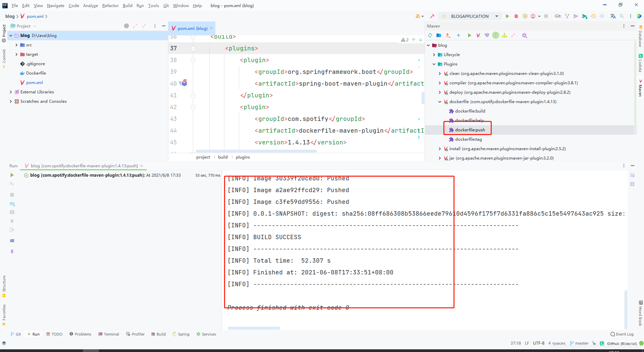This screenshot has height=352, width=644.
Task: Open the user accounts dropdown icon
Action: click(420, 16)
